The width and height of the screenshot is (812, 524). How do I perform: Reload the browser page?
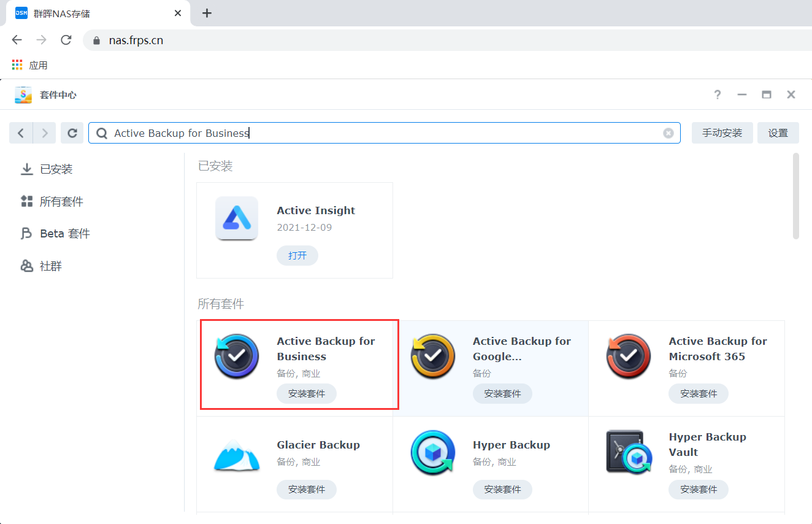pos(66,40)
